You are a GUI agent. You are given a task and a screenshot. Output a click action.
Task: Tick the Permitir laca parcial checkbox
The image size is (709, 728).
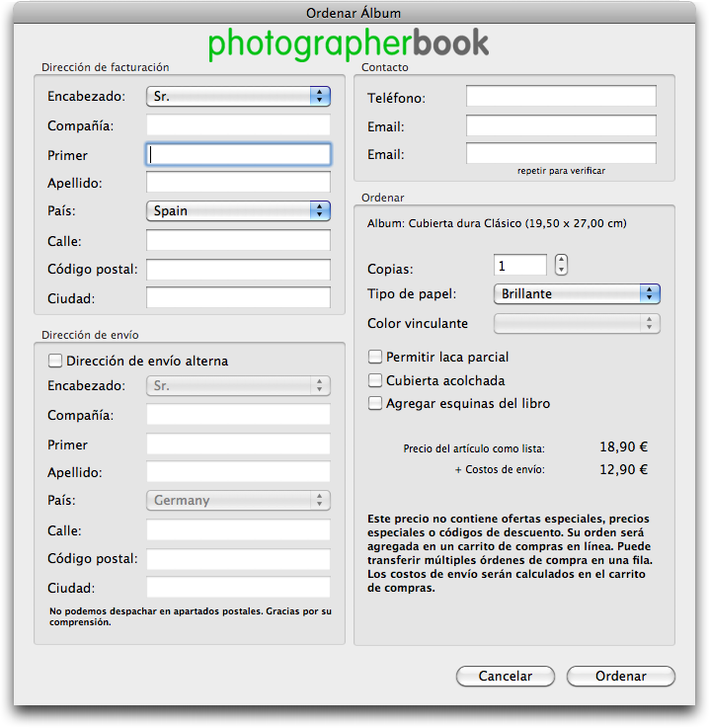(x=375, y=357)
